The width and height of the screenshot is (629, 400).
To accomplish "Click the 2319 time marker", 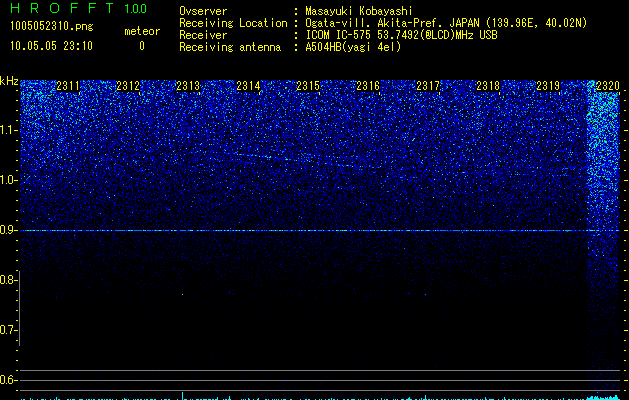I will [548, 85].
